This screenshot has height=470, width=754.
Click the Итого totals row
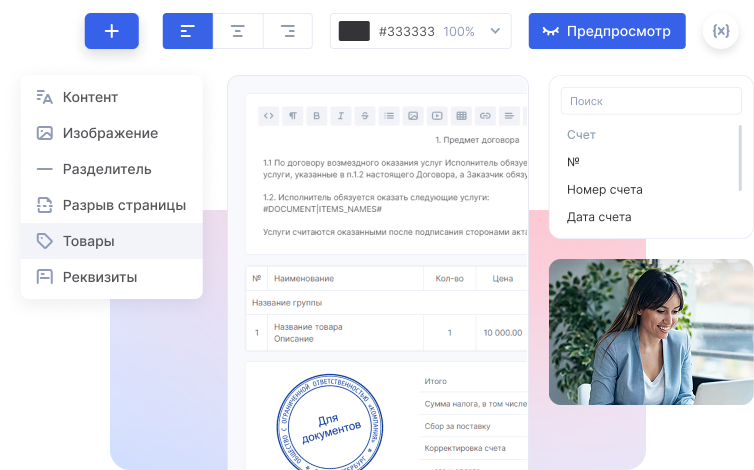click(474, 381)
